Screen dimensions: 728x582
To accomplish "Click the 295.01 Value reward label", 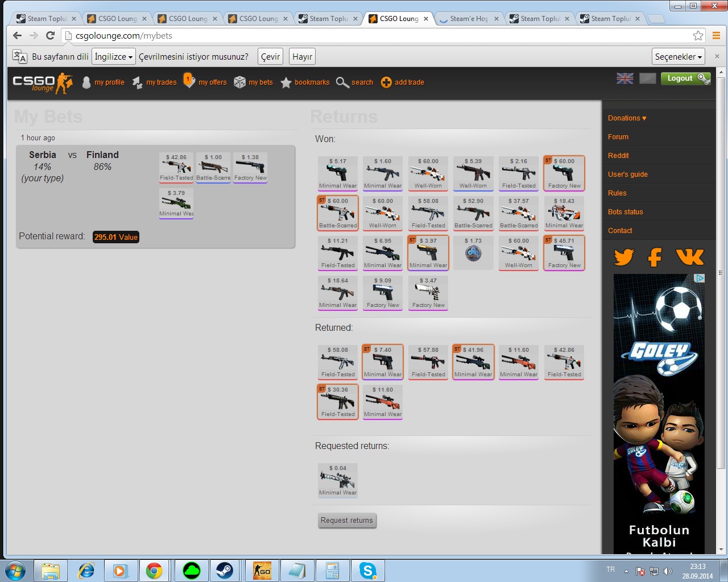I will click(x=116, y=237).
